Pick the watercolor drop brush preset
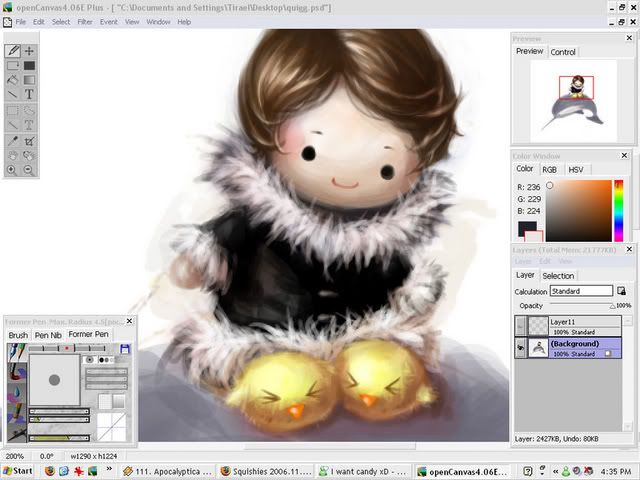This screenshot has height=480, width=640. pyautogui.click(x=16, y=392)
